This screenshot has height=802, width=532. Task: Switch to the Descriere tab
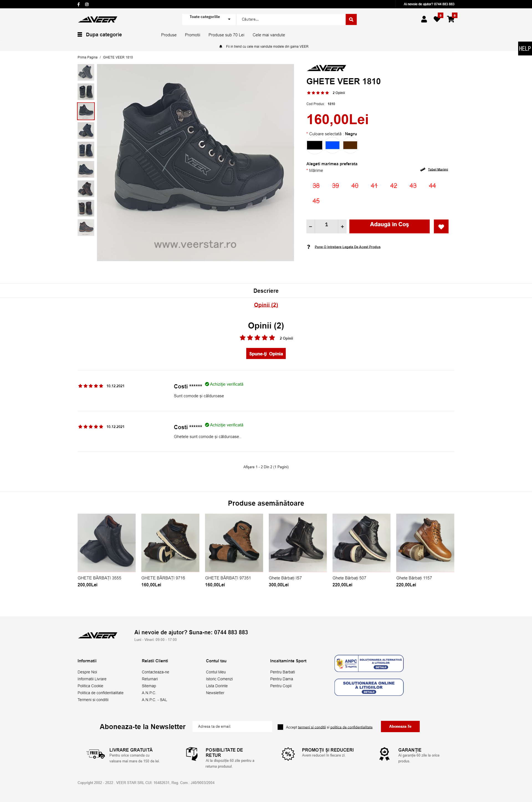[266, 291]
